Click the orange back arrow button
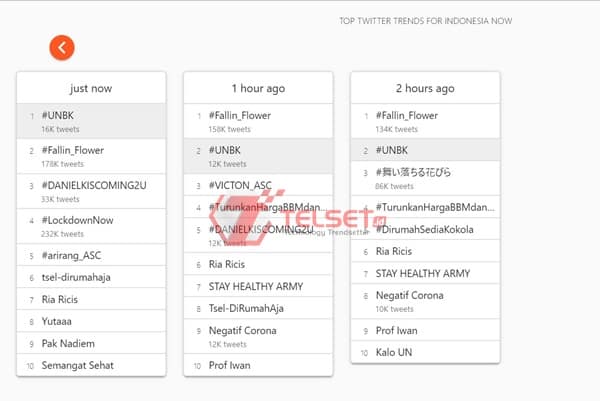600x401 pixels. coord(61,47)
